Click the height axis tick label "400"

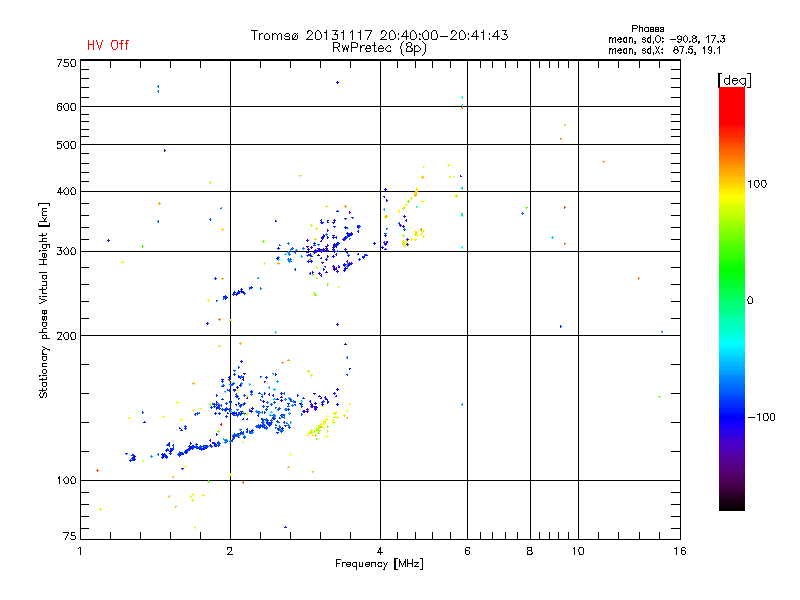[x=66, y=191]
